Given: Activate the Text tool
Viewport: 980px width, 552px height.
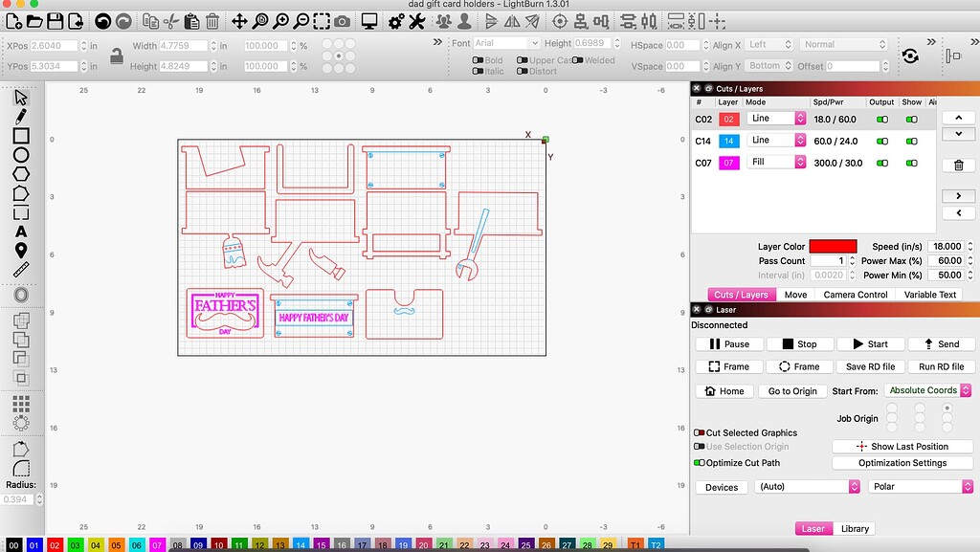Looking at the screenshot, I should pyautogui.click(x=20, y=232).
